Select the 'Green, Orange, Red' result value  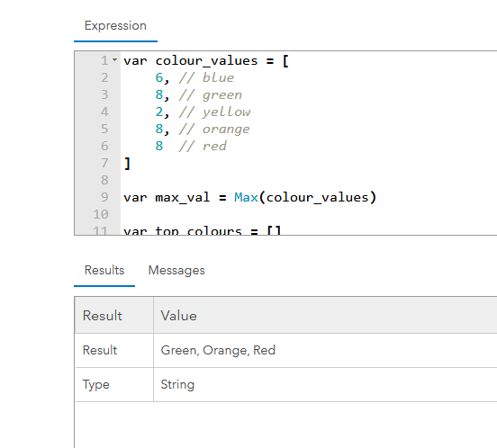(218, 350)
